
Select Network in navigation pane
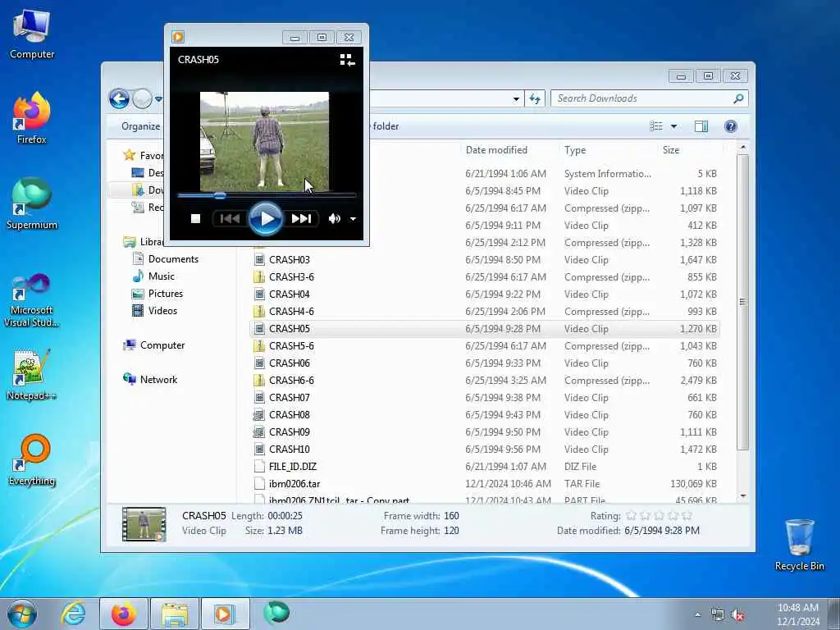point(158,380)
